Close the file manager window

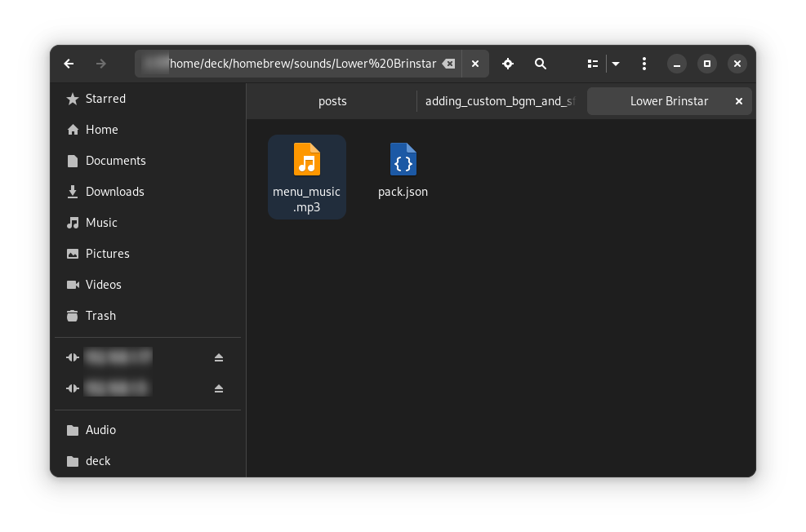tap(737, 64)
